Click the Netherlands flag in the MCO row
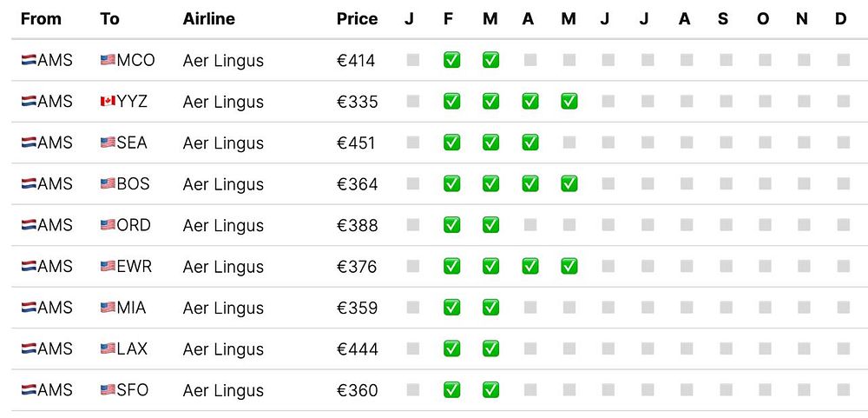Viewport: 868px width, 418px height. (x=29, y=61)
